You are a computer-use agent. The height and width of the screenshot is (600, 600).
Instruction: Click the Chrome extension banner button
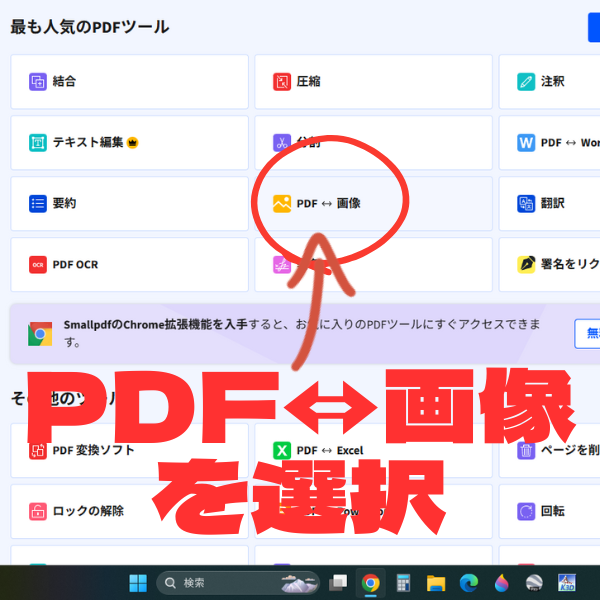coord(587,333)
